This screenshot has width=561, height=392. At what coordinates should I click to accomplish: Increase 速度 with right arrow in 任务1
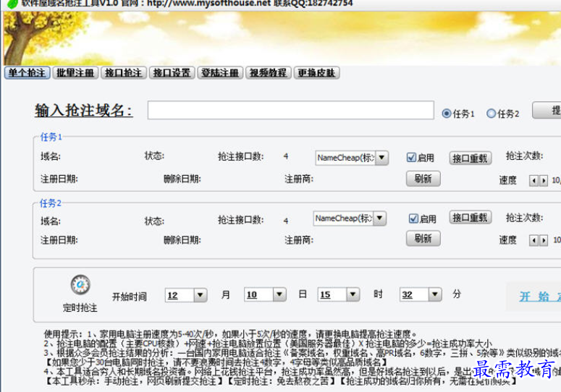(x=543, y=181)
